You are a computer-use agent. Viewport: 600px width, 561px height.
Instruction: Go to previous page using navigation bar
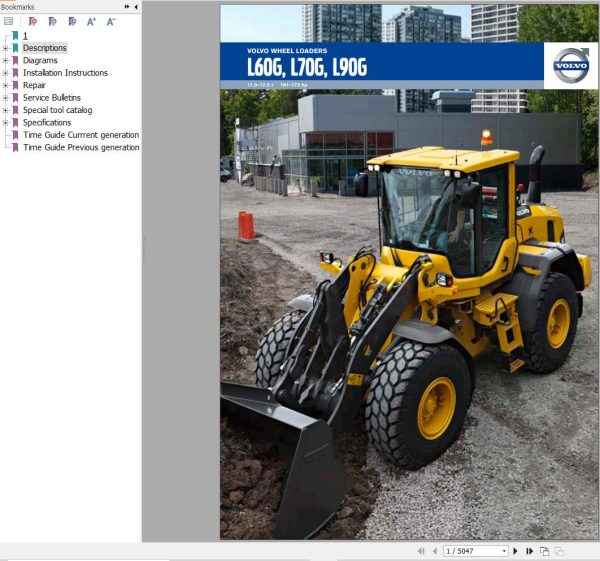[x=435, y=551]
